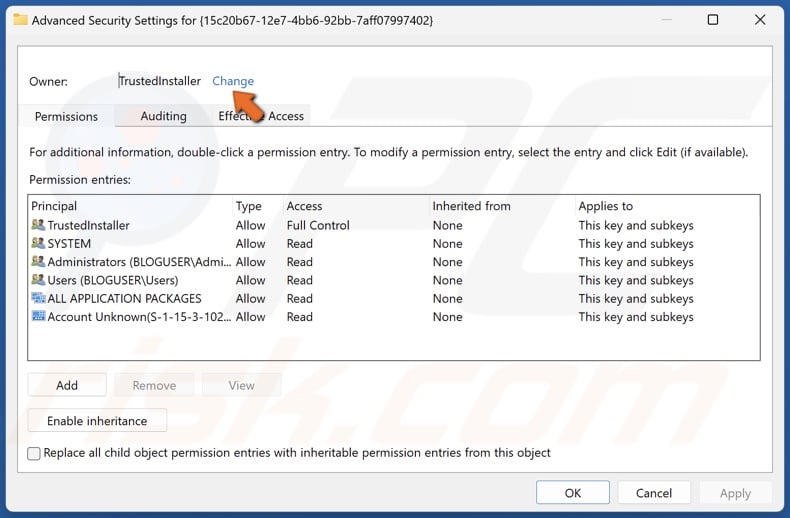The image size is (790, 518).
Task: Switch to the Auditing tab
Action: (x=163, y=116)
